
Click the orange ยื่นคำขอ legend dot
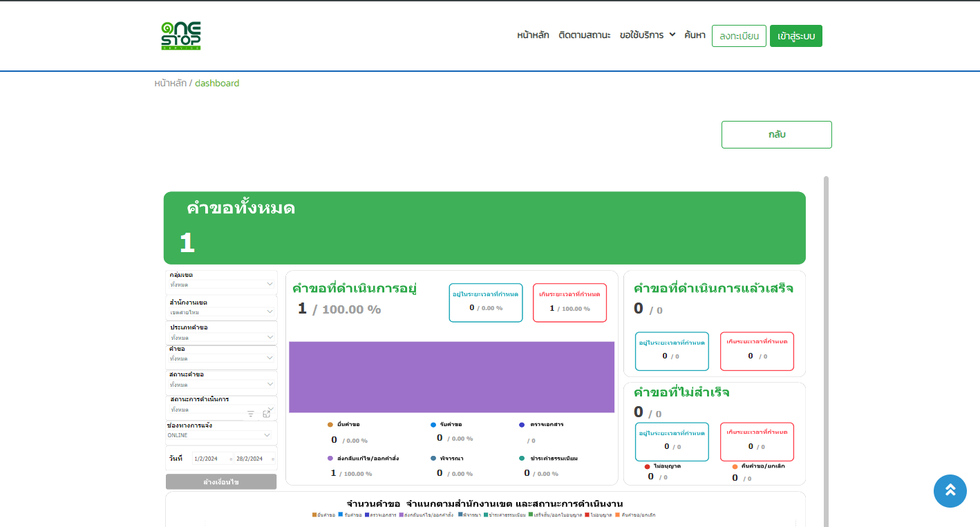330,425
